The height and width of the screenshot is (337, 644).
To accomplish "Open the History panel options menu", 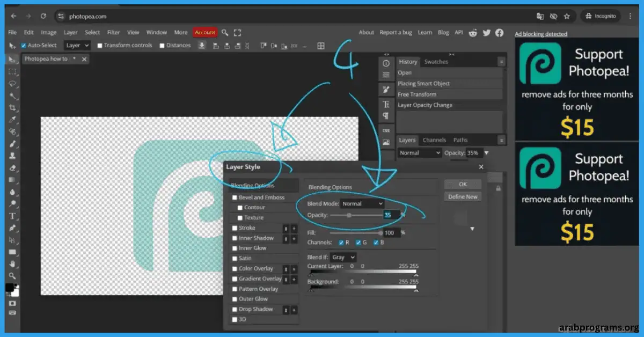I will [501, 62].
